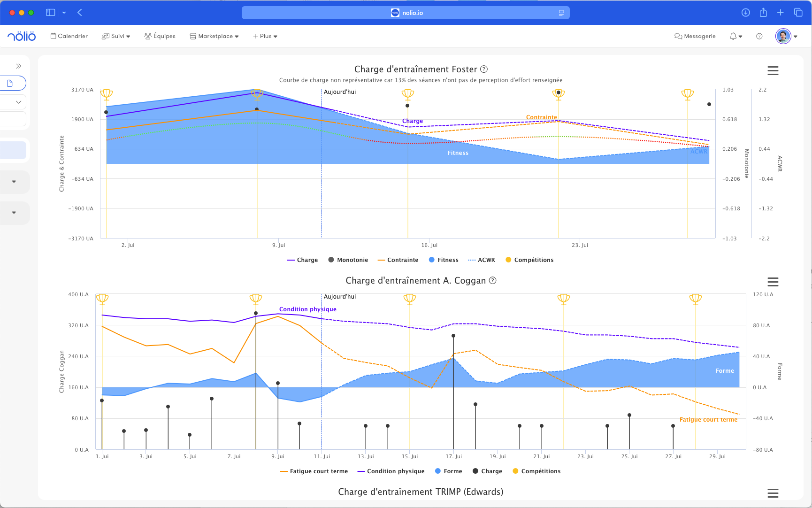The width and height of the screenshot is (812, 508).
Task: Open the Équipes page
Action: tap(160, 36)
